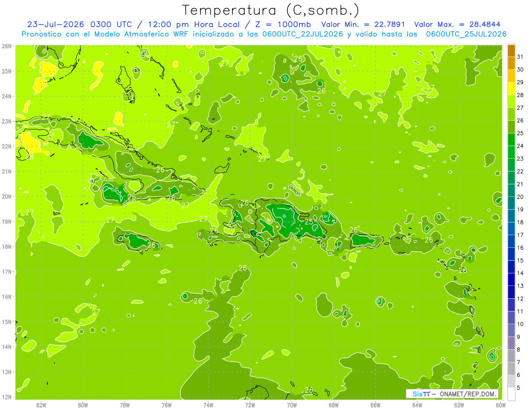Viewport: 532px width, 411px height.
Task: Pick the yellow swatch between 28 and 29
Action: tap(511, 89)
